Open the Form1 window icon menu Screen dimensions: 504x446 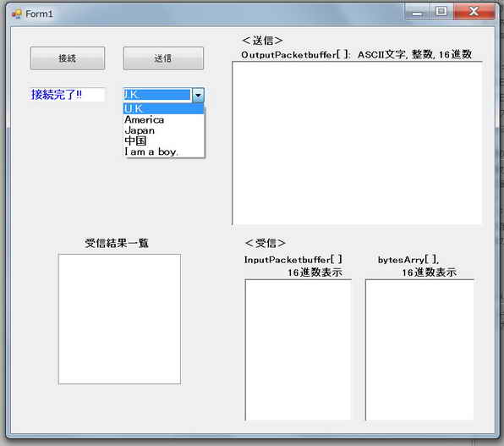pos(17,14)
